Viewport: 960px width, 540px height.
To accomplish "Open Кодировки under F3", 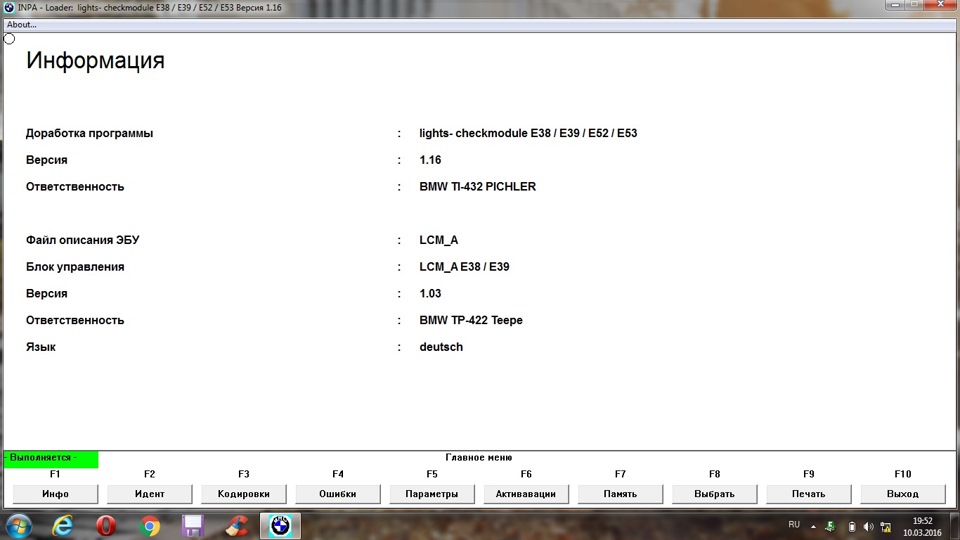I will 244,494.
